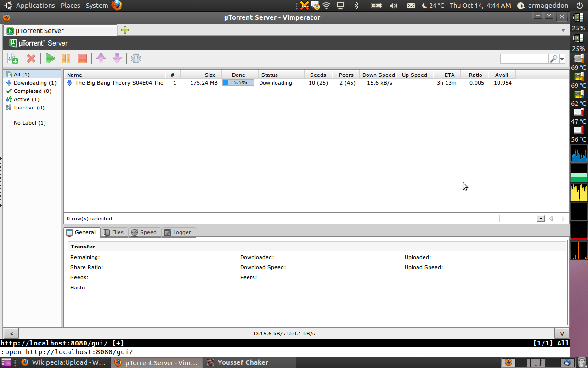Remove torrent with the red X icon
The height and width of the screenshot is (368, 588).
click(x=31, y=58)
